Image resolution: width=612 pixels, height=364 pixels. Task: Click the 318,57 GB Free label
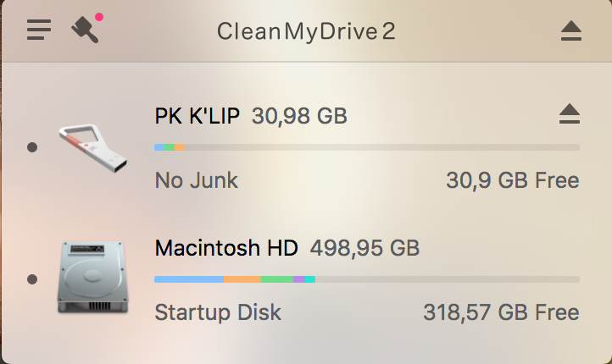pos(501,312)
